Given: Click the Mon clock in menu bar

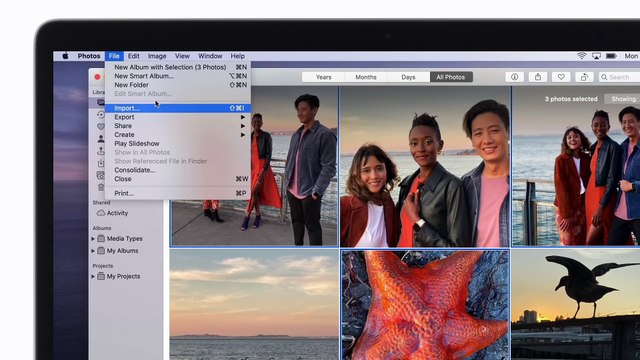Looking at the screenshot, I should [631, 56].
